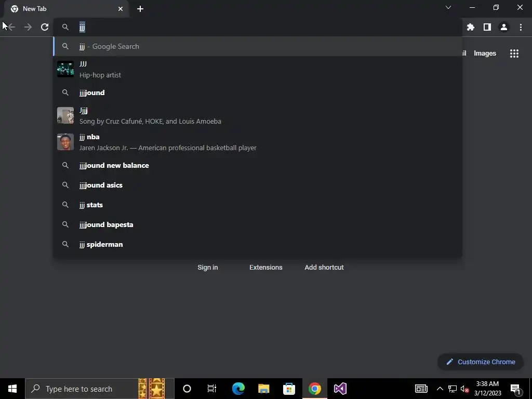Go forward with the forward arrow

(28, 27)
